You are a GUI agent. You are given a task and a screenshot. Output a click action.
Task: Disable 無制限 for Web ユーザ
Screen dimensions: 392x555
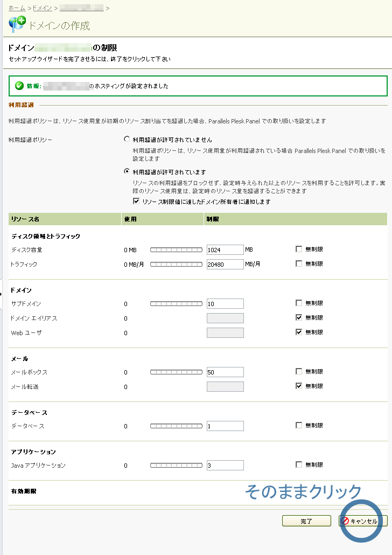tap(299, 332)
